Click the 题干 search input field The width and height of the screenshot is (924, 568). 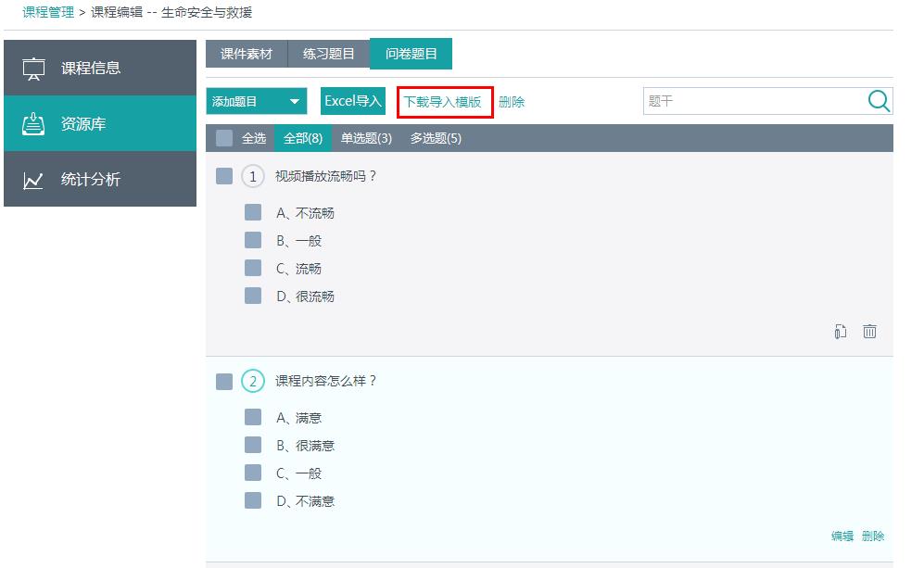[753, 101]
